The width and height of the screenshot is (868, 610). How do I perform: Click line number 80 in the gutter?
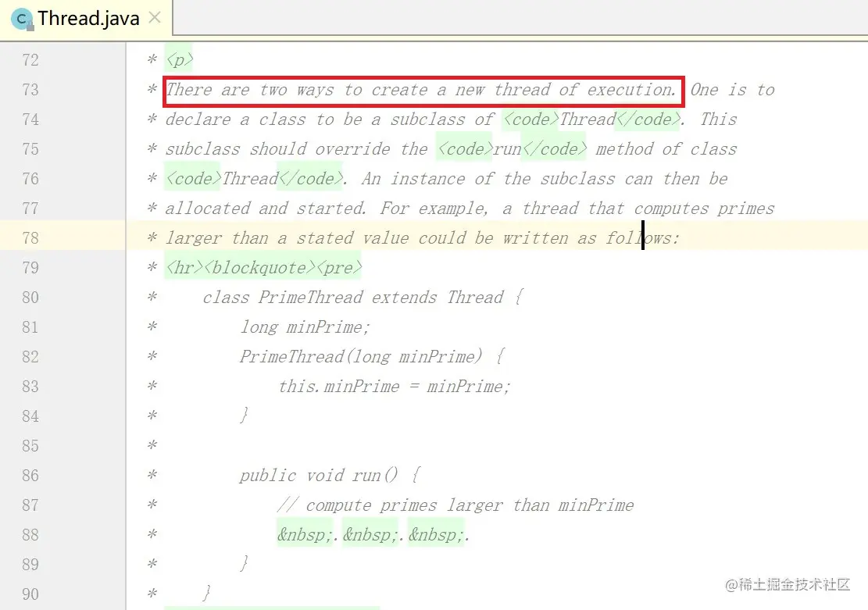(30, 298)
